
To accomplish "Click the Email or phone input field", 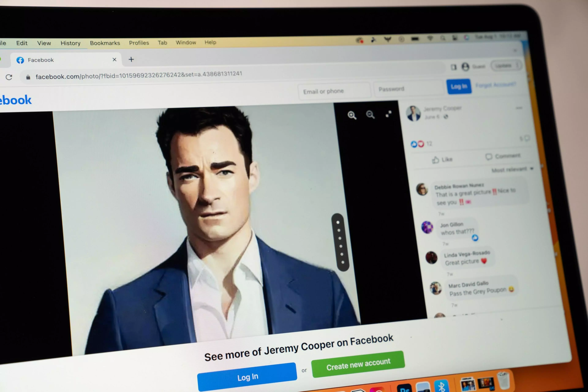I will 334,92.
